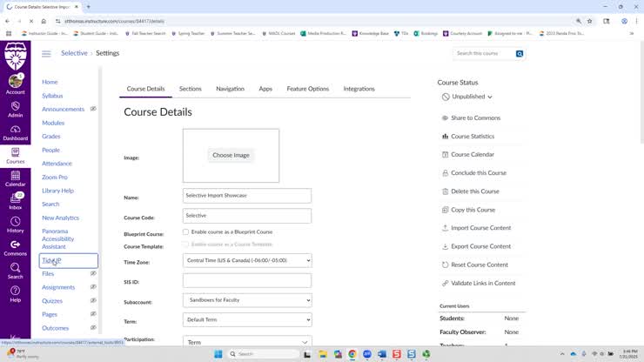The image size is (644, 362).
Task: Toggle hidden-eye icon next to Pages
Action: (93, 314)
